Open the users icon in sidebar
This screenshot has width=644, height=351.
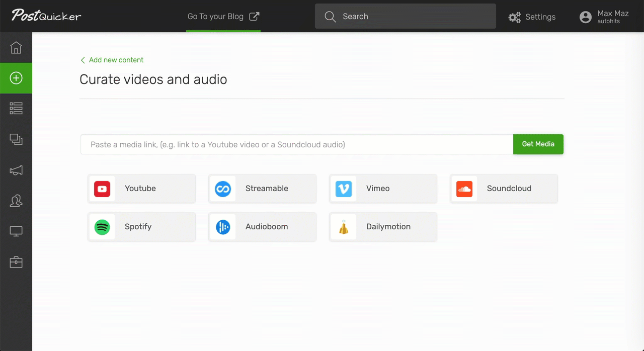tap(16, 201)
